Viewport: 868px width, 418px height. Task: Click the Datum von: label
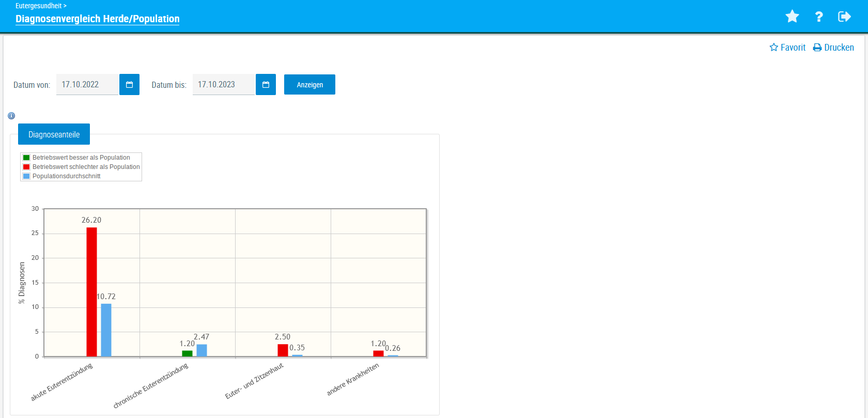32,85
